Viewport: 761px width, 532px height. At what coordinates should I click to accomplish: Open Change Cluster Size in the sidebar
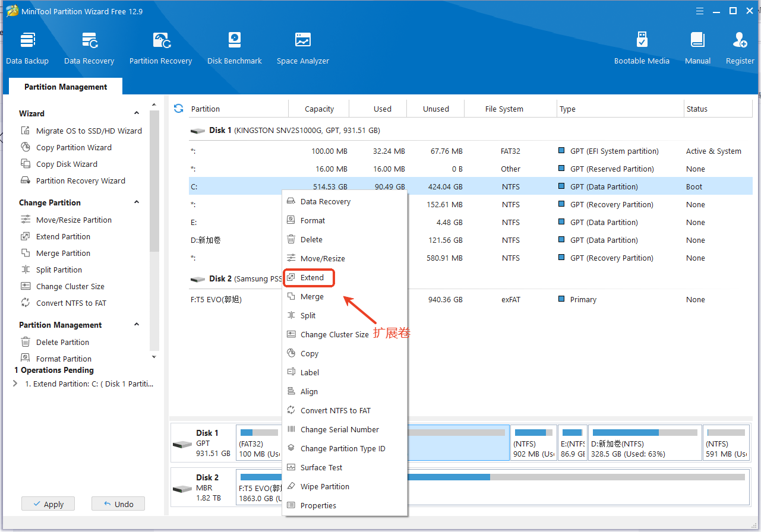coord(63,286)
